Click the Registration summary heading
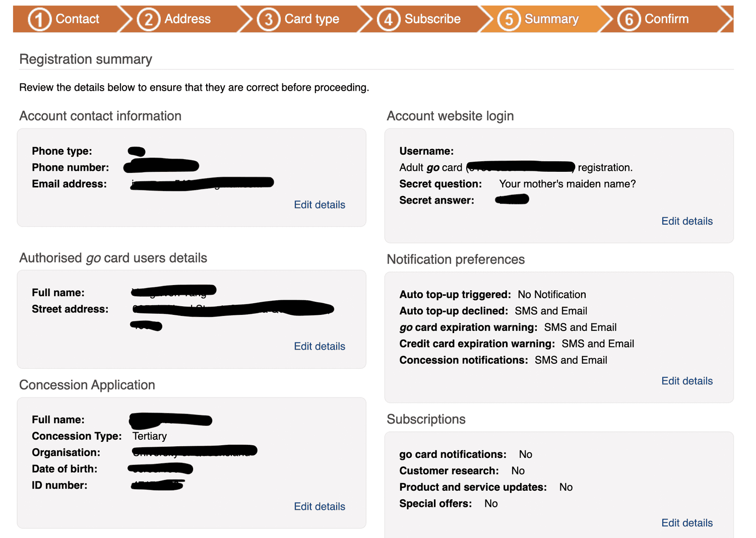This screenshot has width=756, height=538. tap(86, 59)
